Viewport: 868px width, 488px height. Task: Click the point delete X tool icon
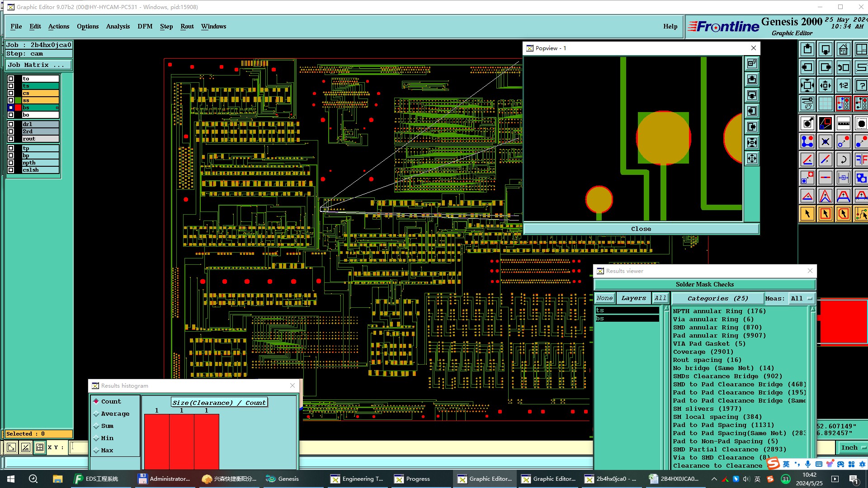coord(825,142)
